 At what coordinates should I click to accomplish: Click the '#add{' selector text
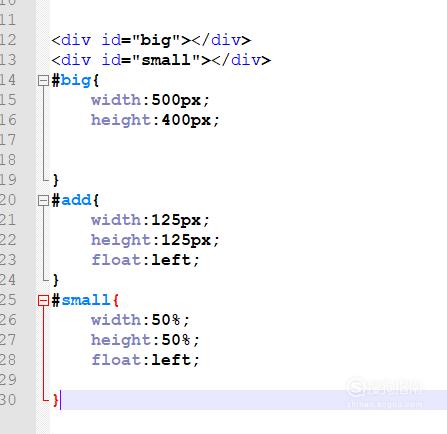[75, 200]
